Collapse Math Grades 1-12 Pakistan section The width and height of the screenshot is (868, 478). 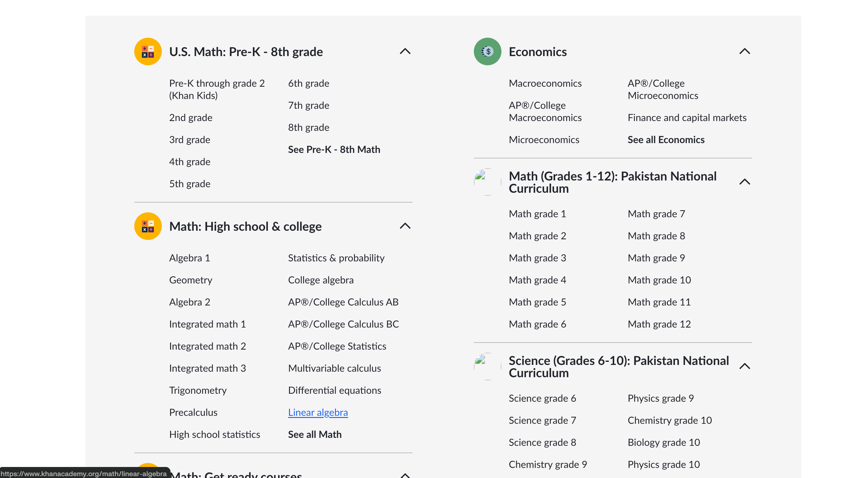(744, 182)
